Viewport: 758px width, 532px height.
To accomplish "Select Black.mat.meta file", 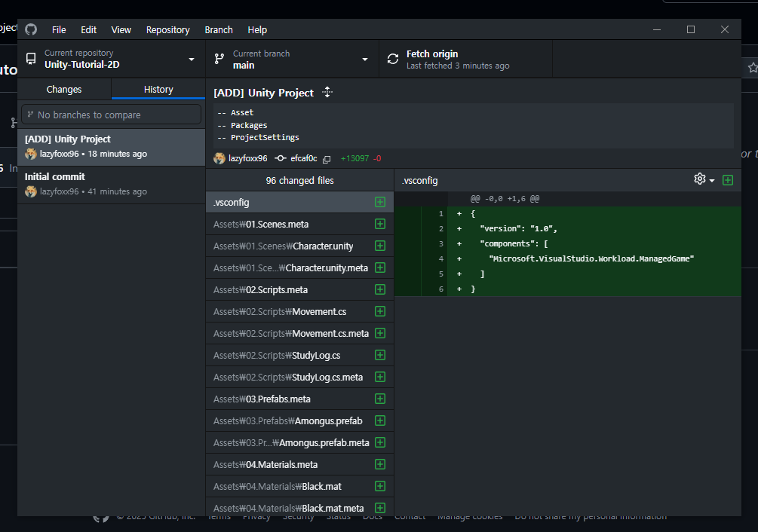I will [299, 508].
